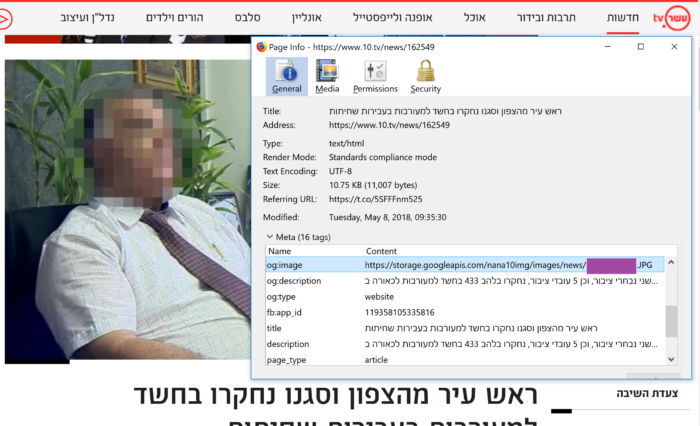
Task: Switch to the Media panel icon
Action: coord(327,76)
